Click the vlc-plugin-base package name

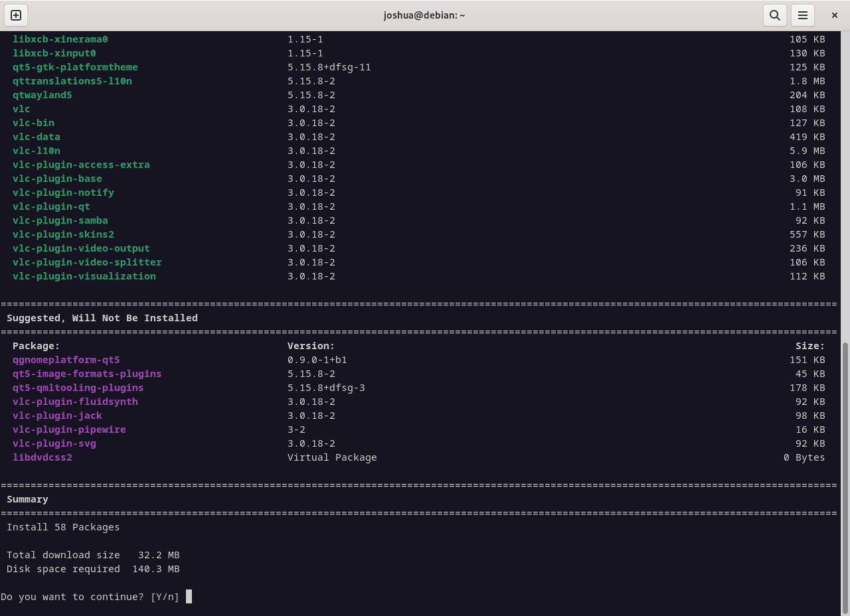[57, 179]
